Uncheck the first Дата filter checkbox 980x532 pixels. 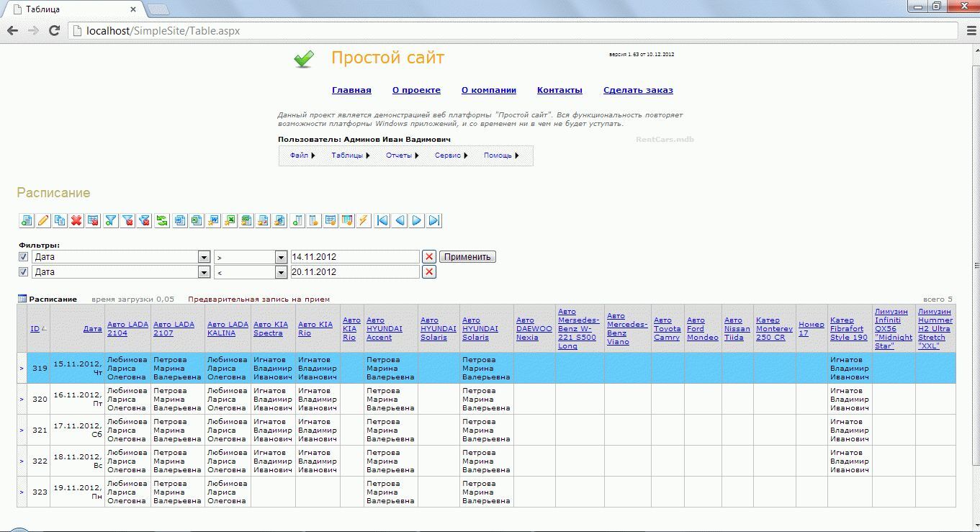coord(24,257)
